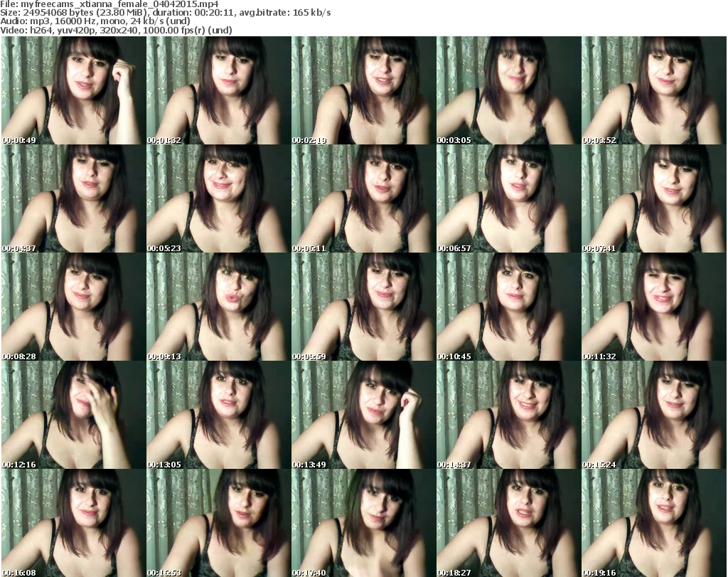Open the 00:13:49 frame thumbnail
Image resolution: width=728 pixels, height=577 pixels.
(x=363, y=415)
